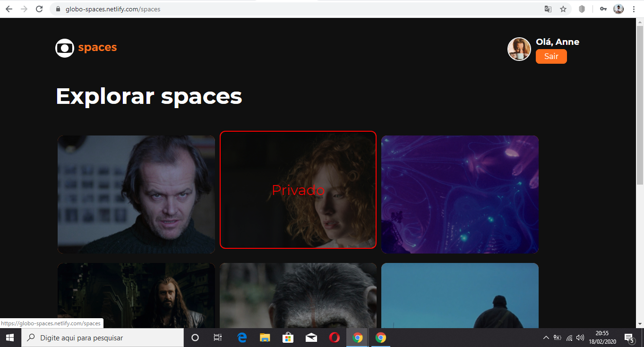This screenshot has width=644, height=347.
Task: Open File Explorer from taskbar
Action: point(265,338)
